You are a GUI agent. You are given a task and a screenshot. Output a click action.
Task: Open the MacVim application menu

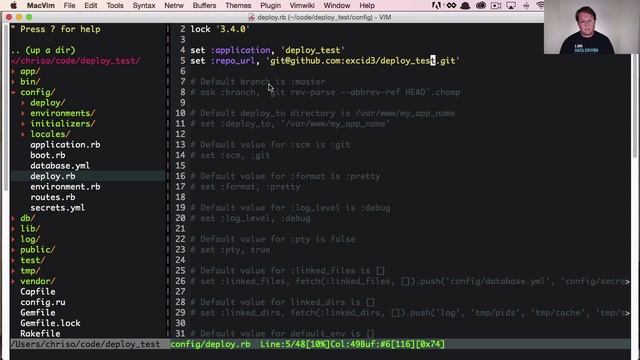[x=40, y=5]
